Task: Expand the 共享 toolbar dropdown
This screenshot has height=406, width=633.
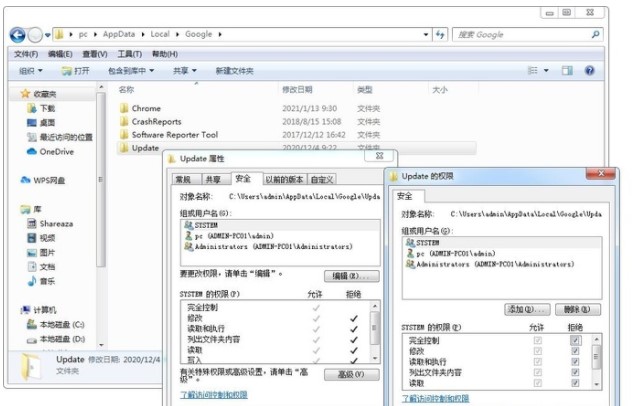Action: point(183,71)
